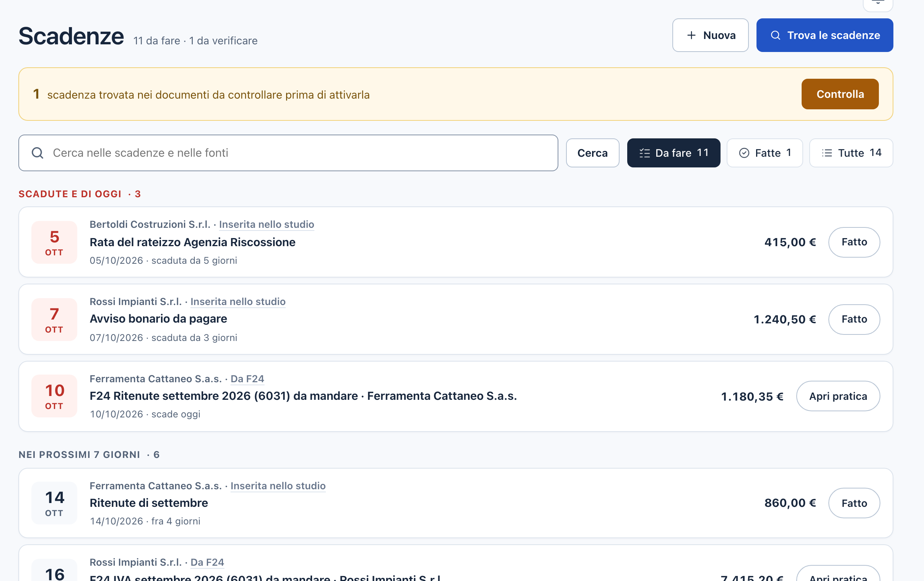The height and width of the screenshot is (581, 924).
Task: Click title Avviso bonario da pagare
Action: [x=158, y=319]
